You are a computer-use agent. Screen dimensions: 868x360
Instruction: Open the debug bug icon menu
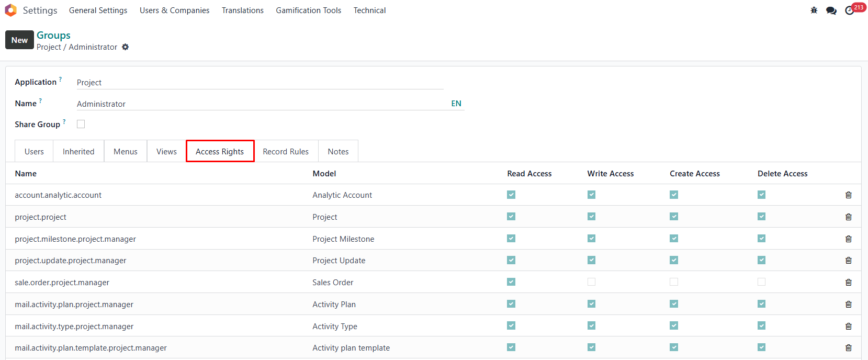814,10
